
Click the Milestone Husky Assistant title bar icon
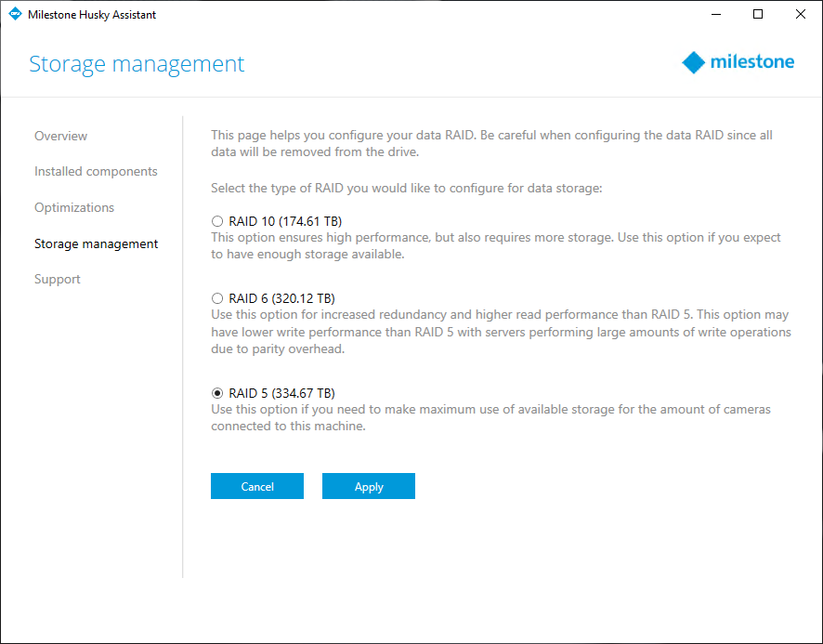[x=15, y=14]
